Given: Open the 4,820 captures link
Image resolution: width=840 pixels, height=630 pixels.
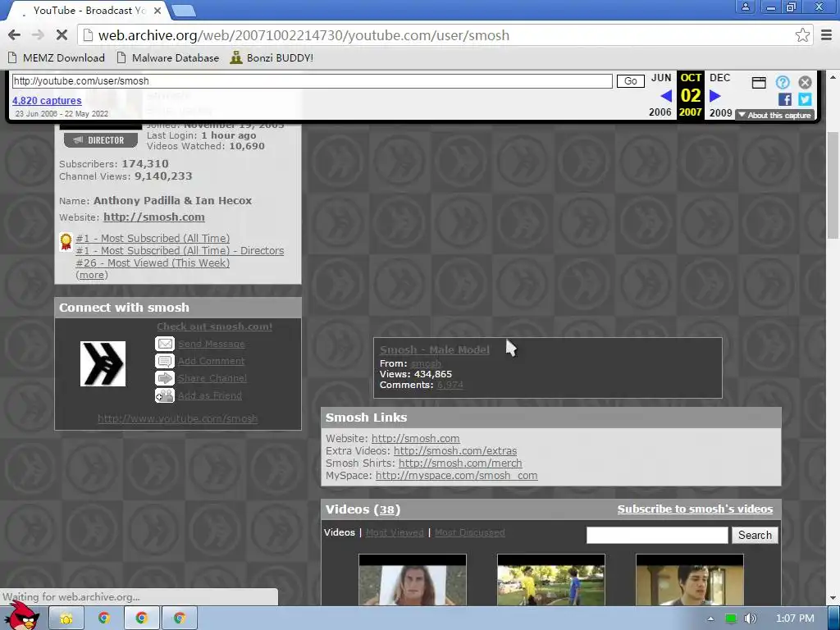Looking at the screenshot, I should point(47,101).
